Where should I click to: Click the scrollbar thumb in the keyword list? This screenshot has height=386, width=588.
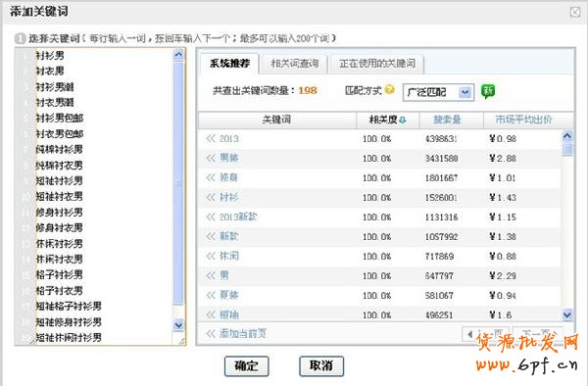178,183
